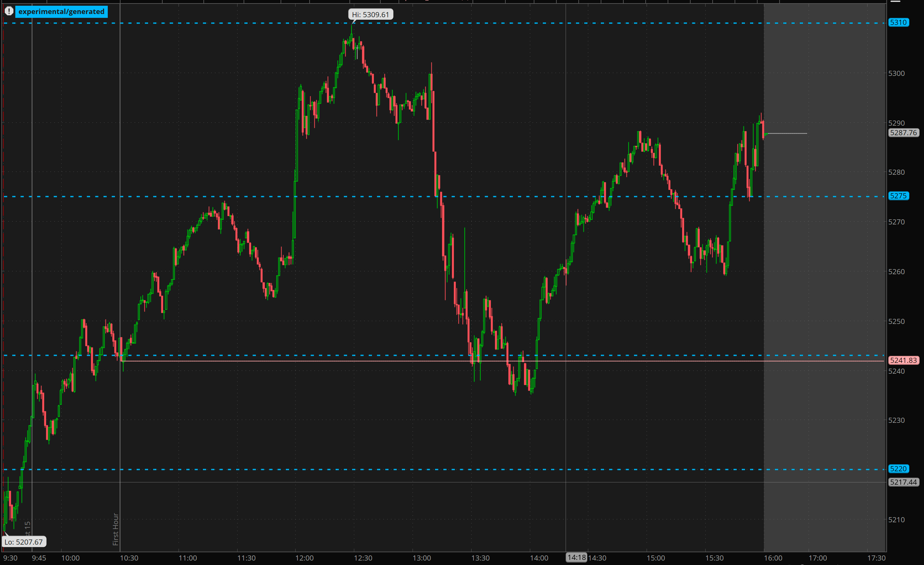924x565 pixels.
Task: Click the gray 5217.44 crosshair price label
Action: tap(903, 482)
